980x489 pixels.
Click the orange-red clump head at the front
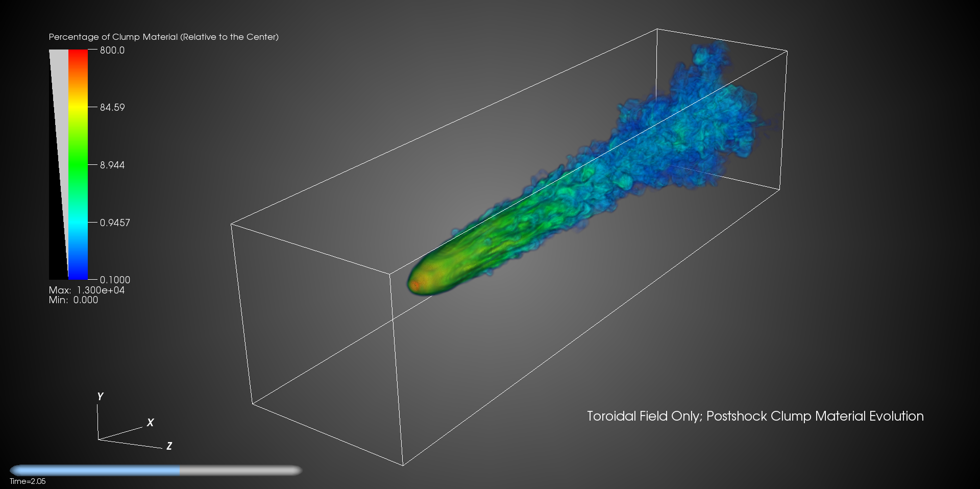click(x=416, y=284)
